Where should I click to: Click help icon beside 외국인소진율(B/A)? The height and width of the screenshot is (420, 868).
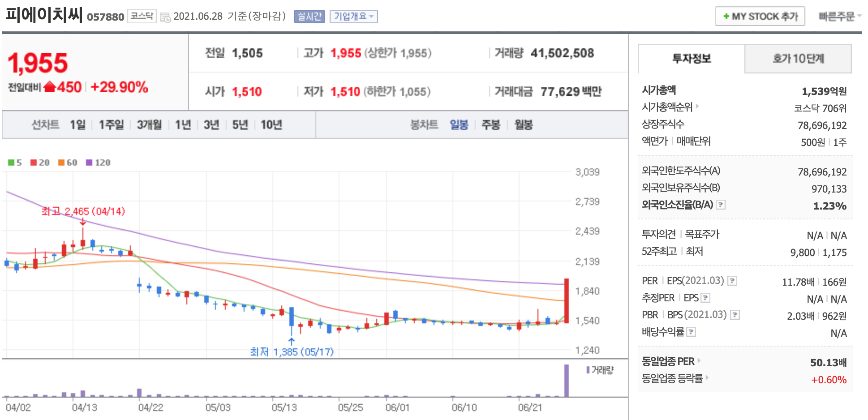tap(720, 205)
